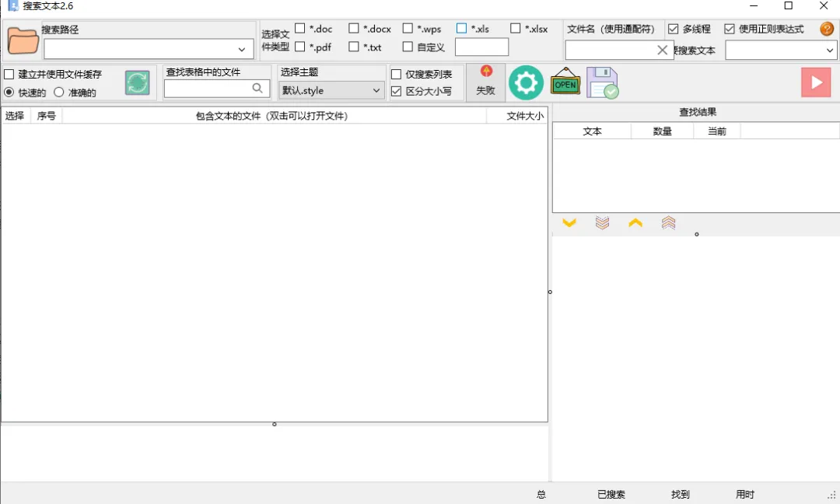The height and width of the screenshot is (504, 840).
Task: Click the single up-chevron navigation icon
Action: (x=635, y=223)
